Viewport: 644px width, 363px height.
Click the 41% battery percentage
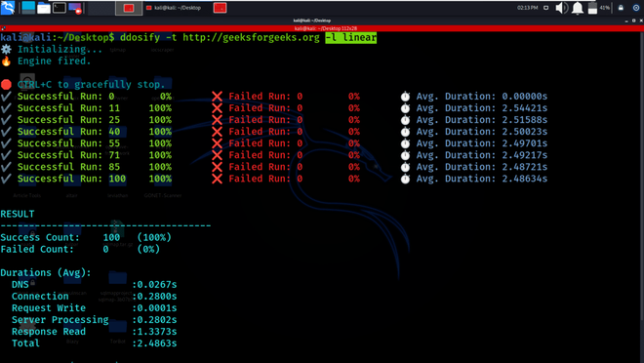point(605,8)
